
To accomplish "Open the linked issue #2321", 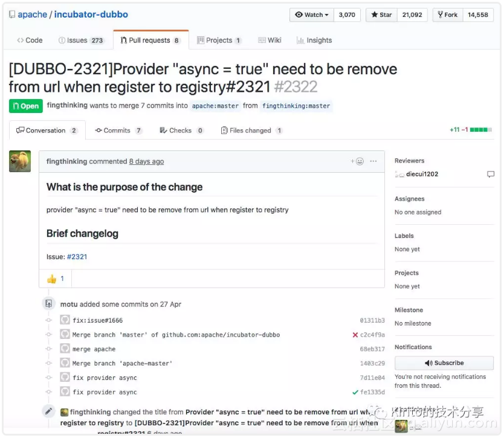I will point(77,257).
